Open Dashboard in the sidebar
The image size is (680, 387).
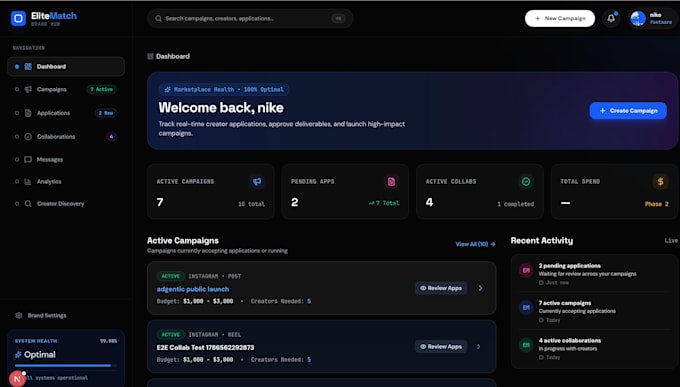(x=66, y=66)
